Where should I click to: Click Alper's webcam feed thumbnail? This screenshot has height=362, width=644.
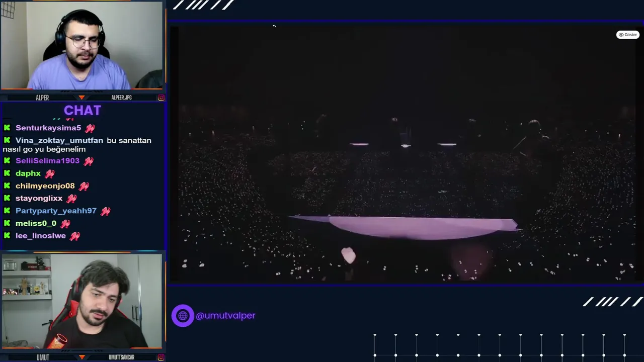(82, 46)
